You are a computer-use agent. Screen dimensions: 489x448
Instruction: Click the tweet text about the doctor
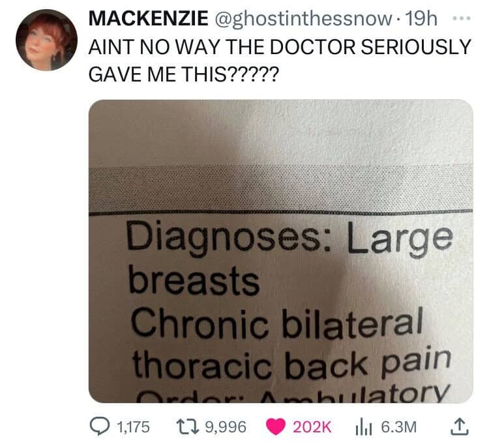pyautogui.click(x=280, y=61)
